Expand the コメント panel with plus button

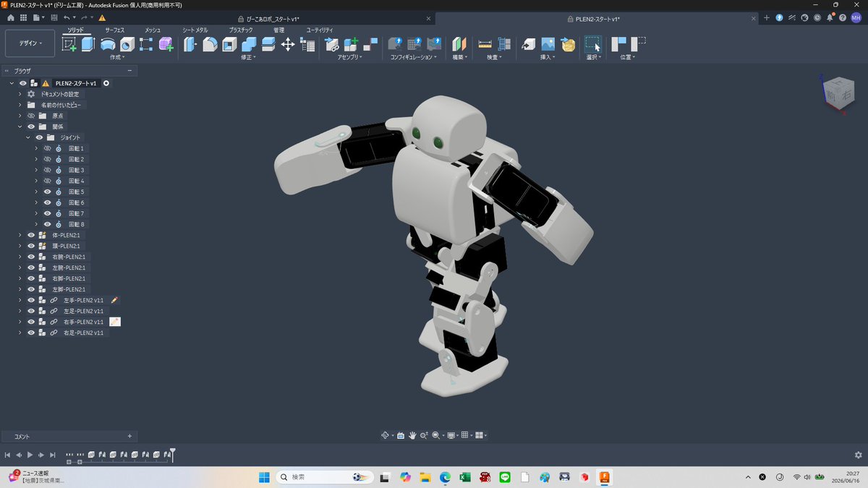(x=129, y=436)
